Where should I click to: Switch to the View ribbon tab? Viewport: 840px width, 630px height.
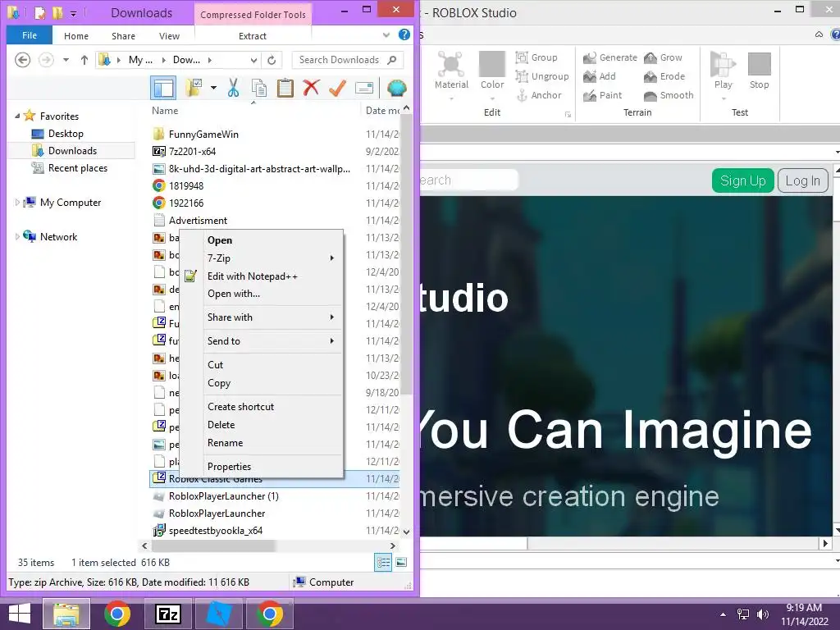pos(169,36)
